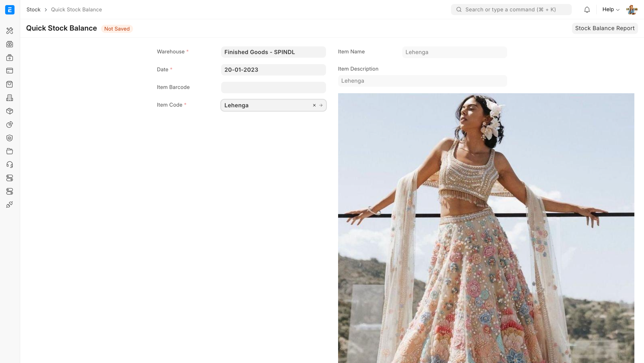Open the Warehouse link field dropdown
644x363 pixels.
pyautogui.click(x=273, y=52)
